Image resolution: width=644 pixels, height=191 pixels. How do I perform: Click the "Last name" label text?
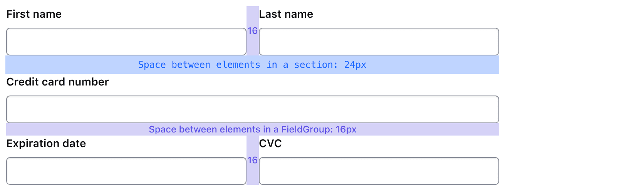(286, 14)
